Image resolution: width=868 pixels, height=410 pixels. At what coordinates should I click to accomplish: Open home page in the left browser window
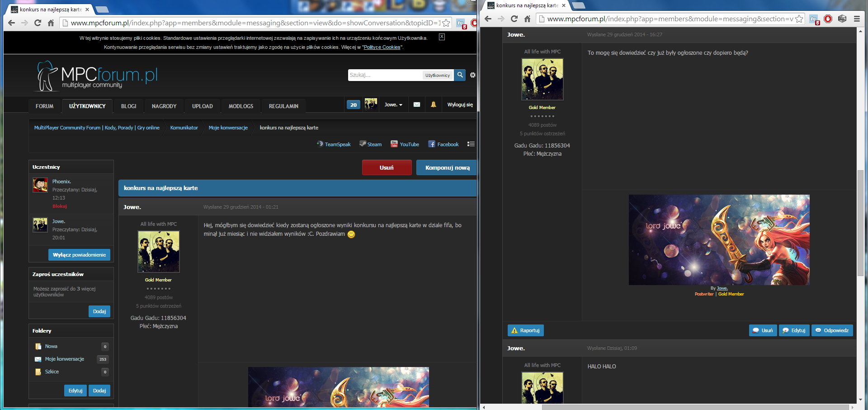pyautogui.click(x=51, y=23)
